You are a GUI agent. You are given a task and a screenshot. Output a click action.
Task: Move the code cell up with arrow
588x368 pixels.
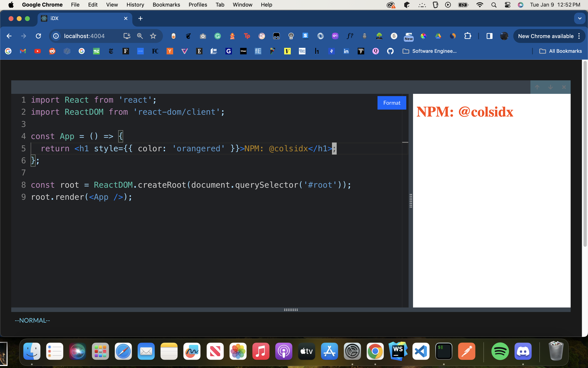pos(537,87)
